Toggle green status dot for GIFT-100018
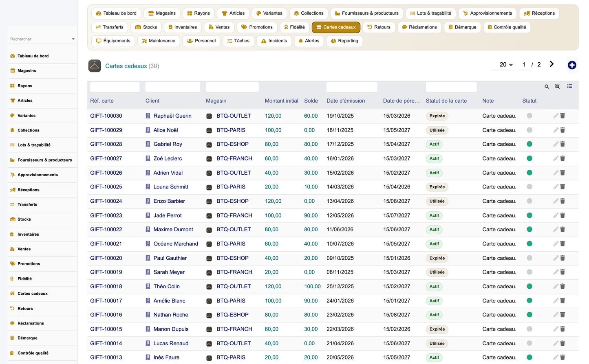The width and height of the screenshot is (589, 364). click(529, 286)
